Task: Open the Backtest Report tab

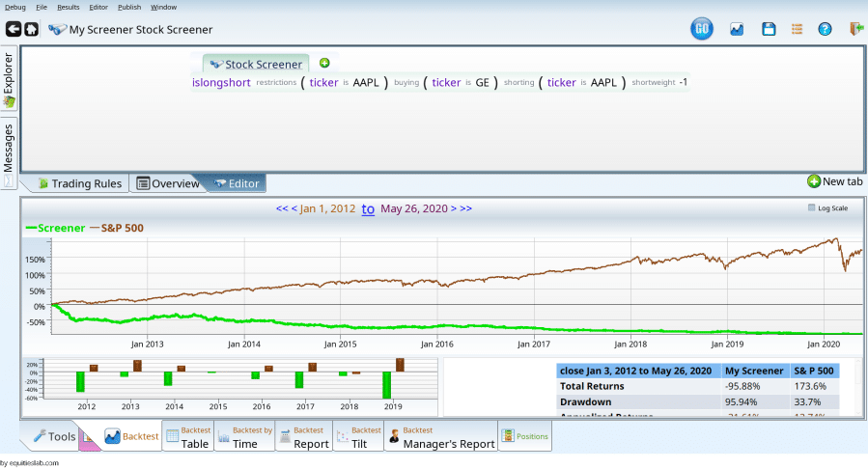Action: pos(304,437)
